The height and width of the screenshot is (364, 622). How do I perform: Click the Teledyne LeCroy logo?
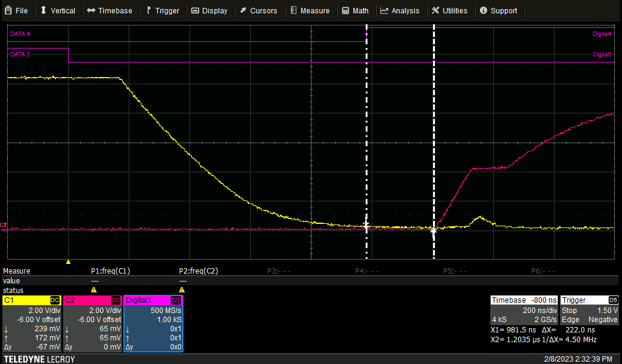tap(39, 359)
